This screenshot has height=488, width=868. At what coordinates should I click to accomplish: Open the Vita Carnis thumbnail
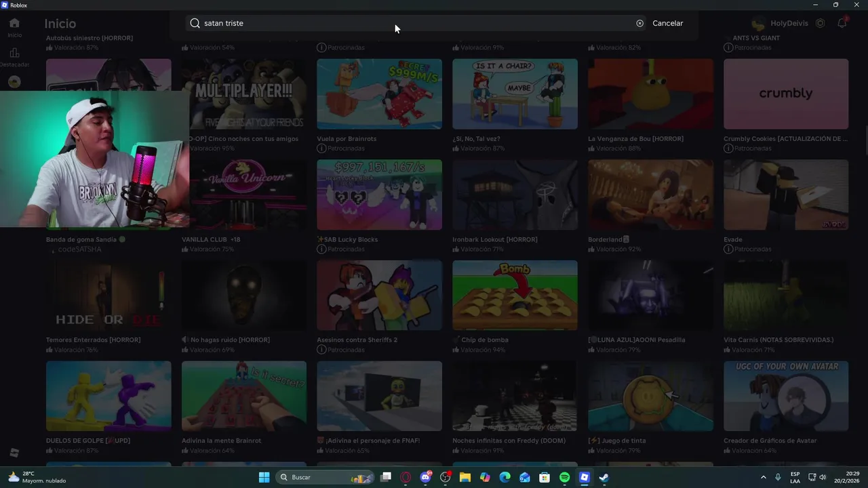point(786,296)
